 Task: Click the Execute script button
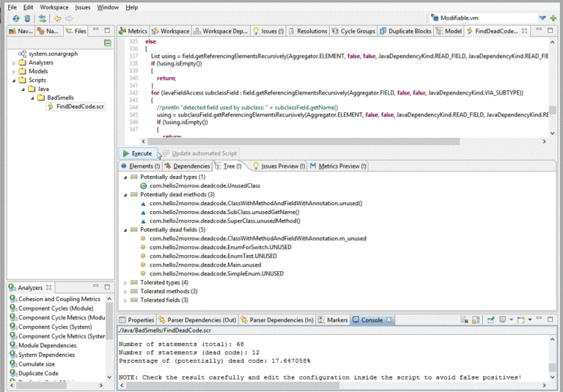pos(138,153)
